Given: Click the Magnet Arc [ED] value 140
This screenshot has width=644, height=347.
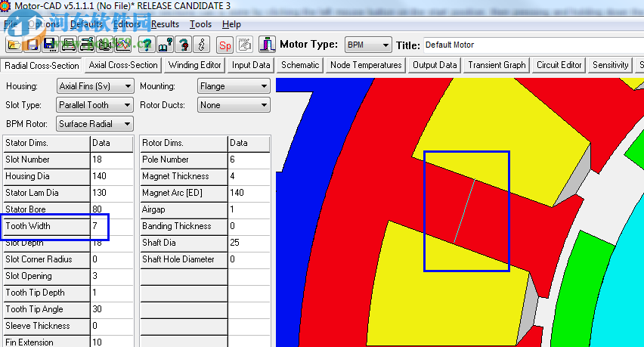Looking at the screenshot, I should (249, 193).
